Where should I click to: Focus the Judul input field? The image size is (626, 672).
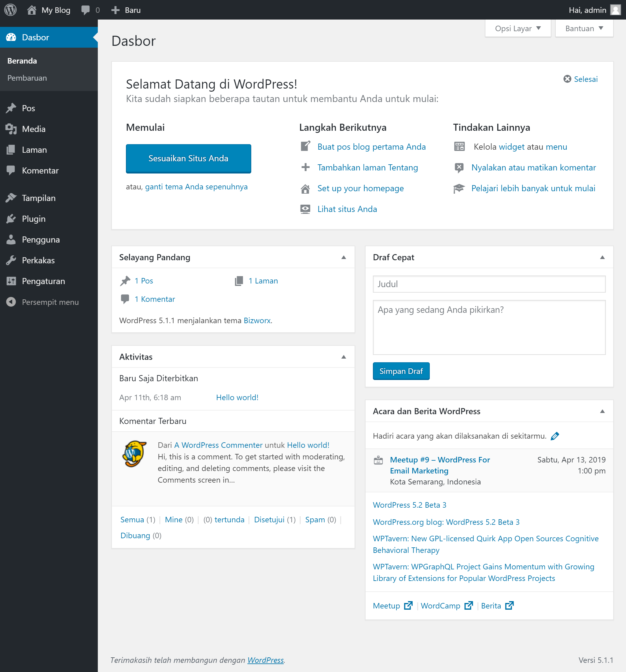[x=489, y=284]
